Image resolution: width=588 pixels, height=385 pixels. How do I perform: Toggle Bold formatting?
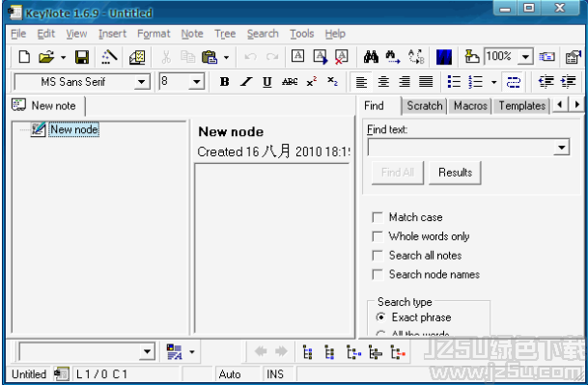click(224, 81)
